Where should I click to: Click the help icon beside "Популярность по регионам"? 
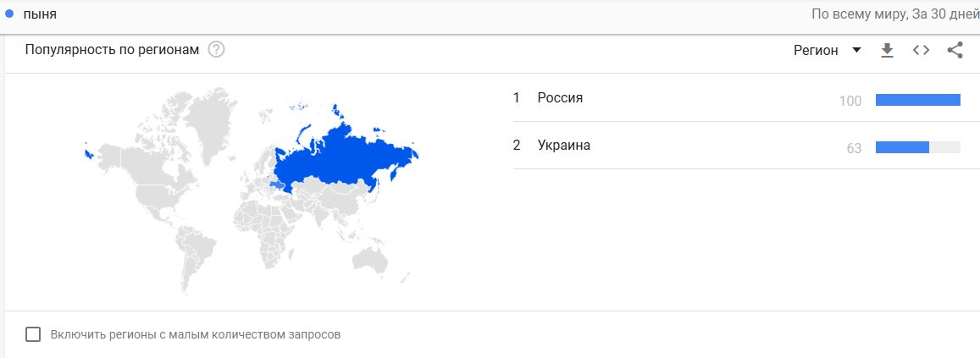tap(216, 50)
